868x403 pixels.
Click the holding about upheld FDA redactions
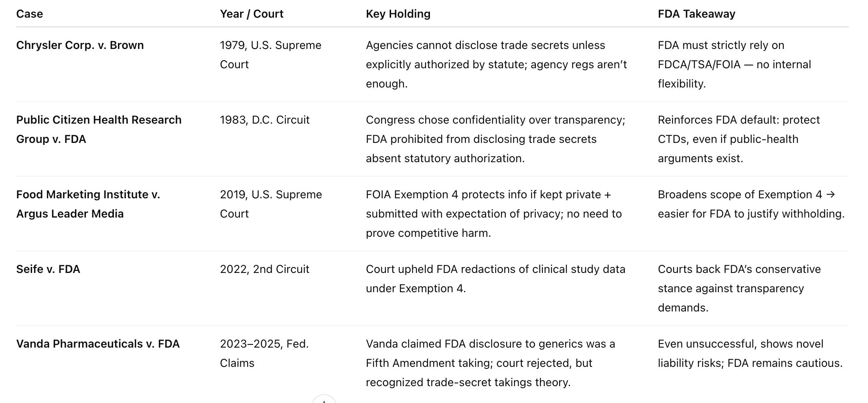click(495, 279)
